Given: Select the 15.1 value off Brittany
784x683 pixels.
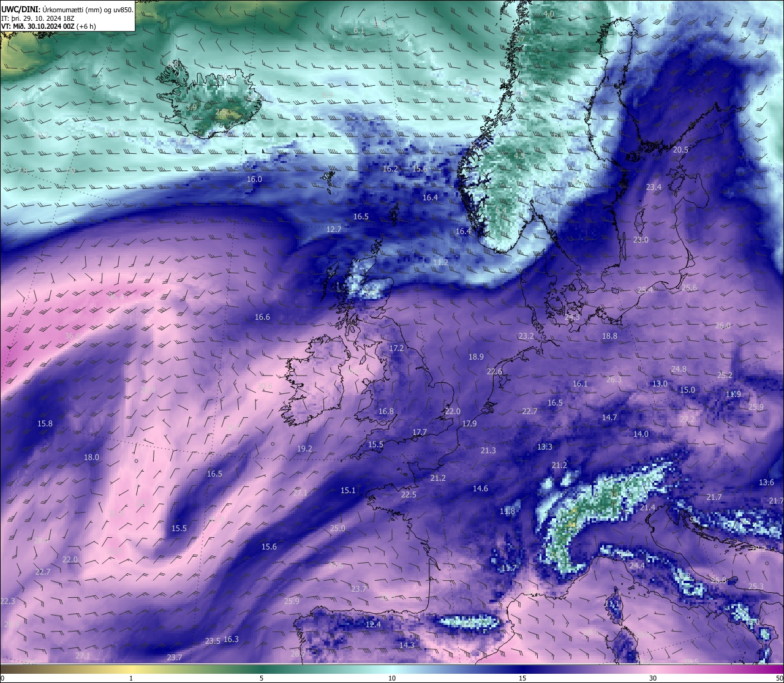Looking at the screenshot, I should tap(348, 490).
